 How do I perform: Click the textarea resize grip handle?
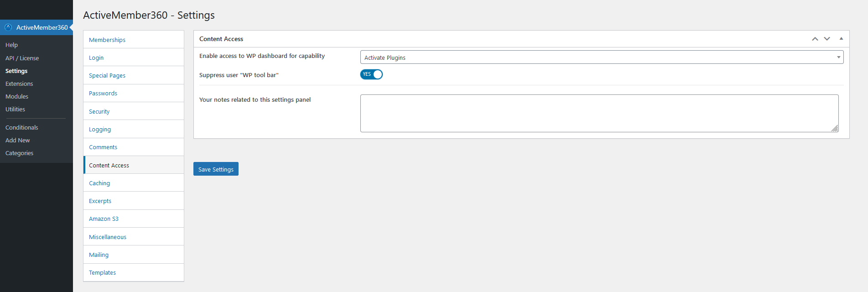click(835, 129)
